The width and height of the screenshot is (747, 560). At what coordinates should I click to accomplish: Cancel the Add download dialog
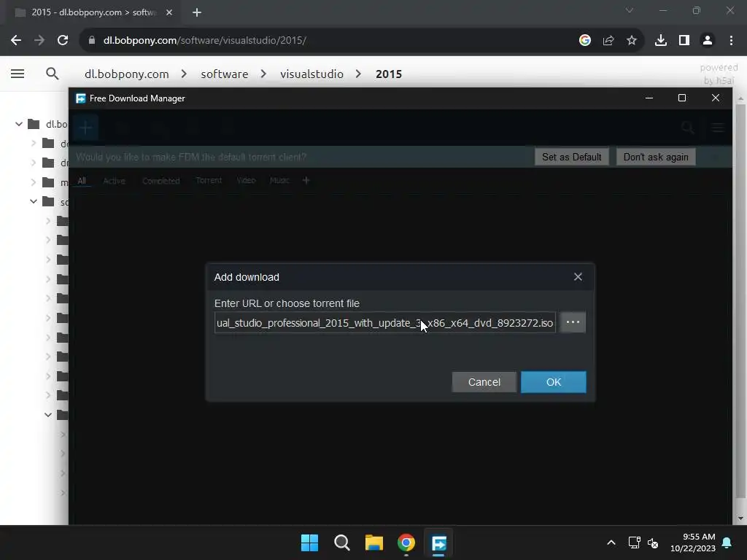[484, 382]
